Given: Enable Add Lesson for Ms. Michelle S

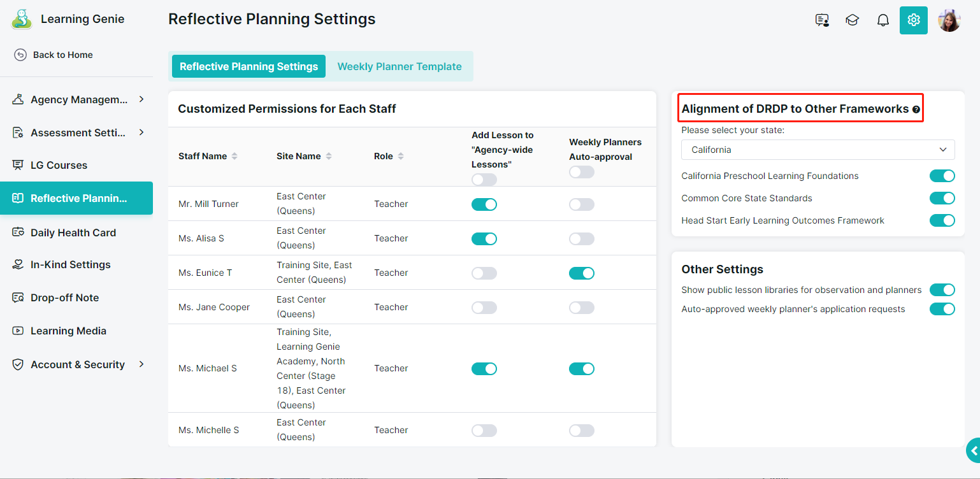Looking at the screenshot, I should tap(484, 431).
